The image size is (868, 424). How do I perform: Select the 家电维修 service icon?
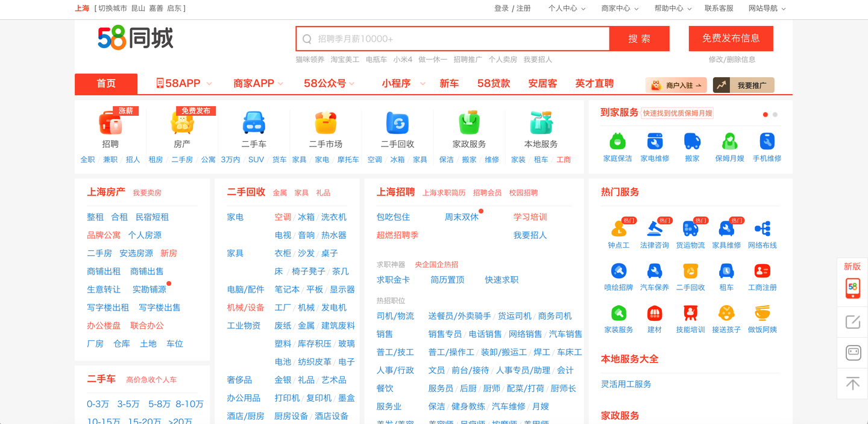pos(655,142)
